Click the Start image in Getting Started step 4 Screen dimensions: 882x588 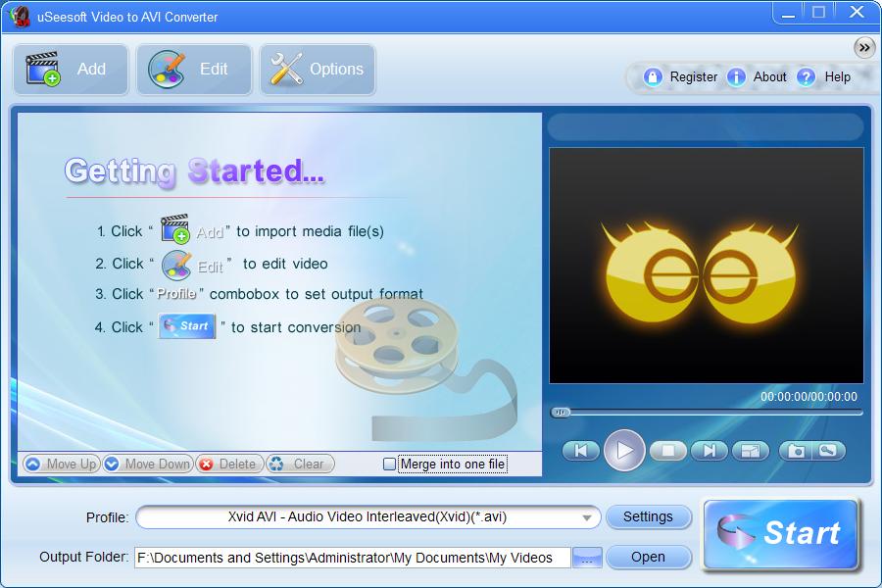(187, 326)
